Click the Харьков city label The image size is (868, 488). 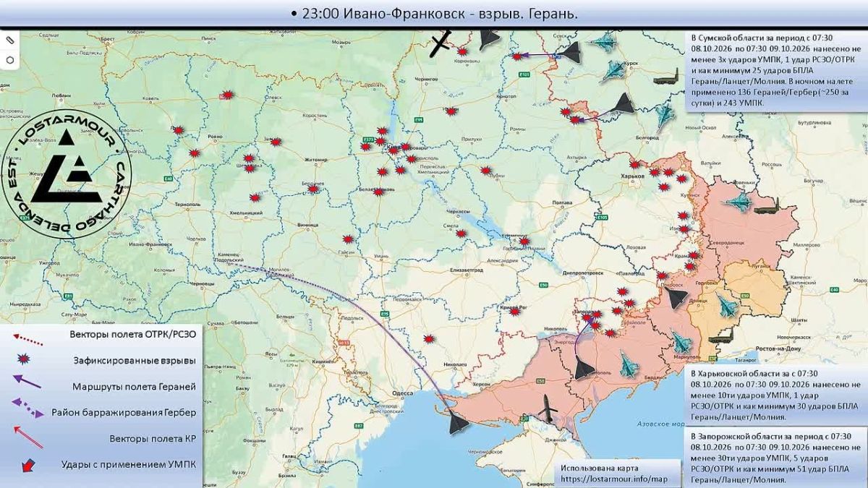[x=633, y=176]
